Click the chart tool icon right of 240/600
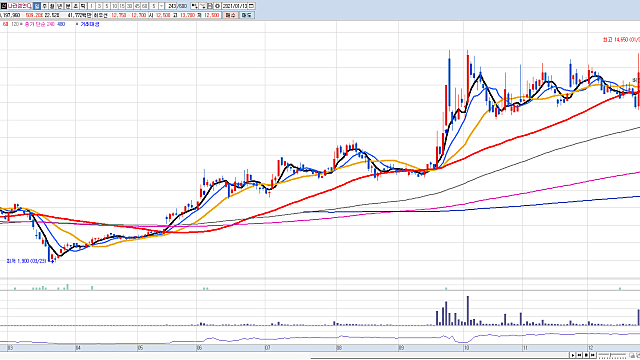 coord(194,6)
